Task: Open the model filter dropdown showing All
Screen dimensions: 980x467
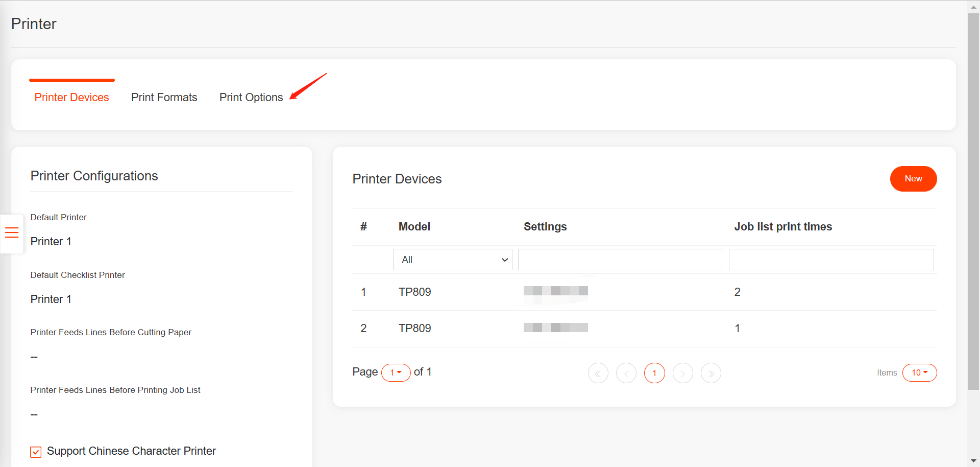Action: tap(452, 260)
